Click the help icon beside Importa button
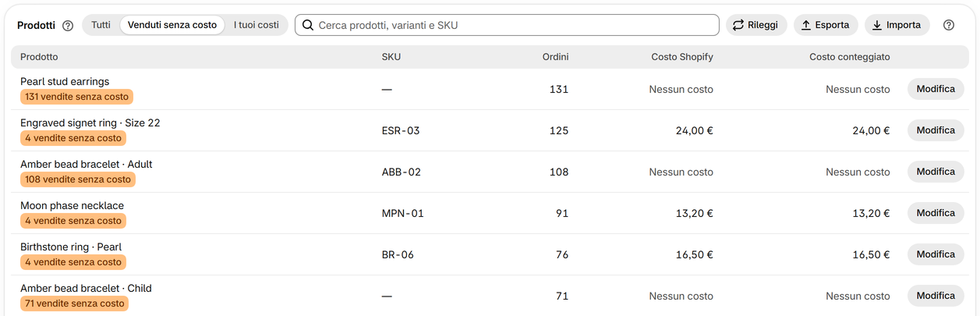The height and width of the screenshot is (316, 980). coord(949,25)
